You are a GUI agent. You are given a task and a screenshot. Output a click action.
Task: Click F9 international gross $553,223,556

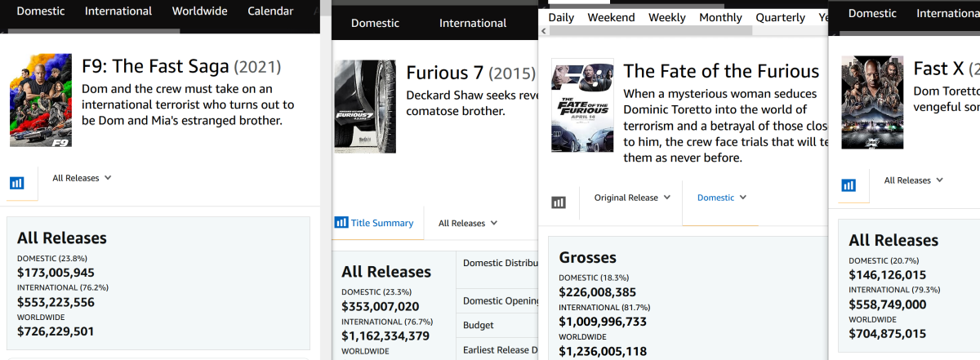click(x=56, y=302)
